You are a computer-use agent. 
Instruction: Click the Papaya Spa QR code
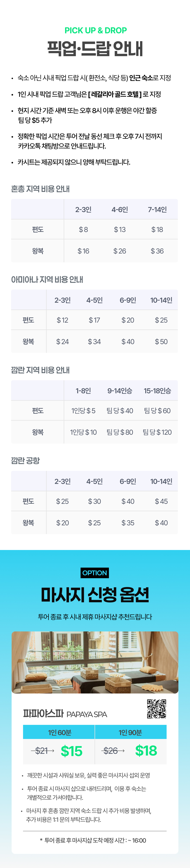pos(156,709)
